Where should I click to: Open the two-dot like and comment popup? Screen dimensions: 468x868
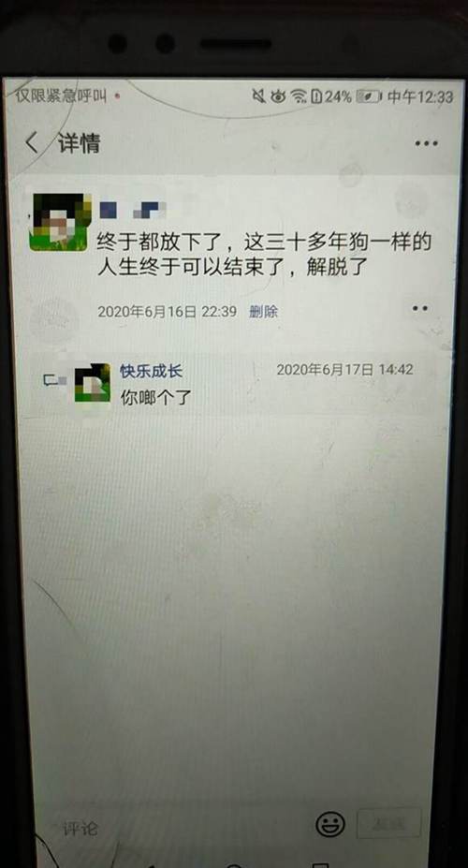pyautogui.click(x=420, y=308)
